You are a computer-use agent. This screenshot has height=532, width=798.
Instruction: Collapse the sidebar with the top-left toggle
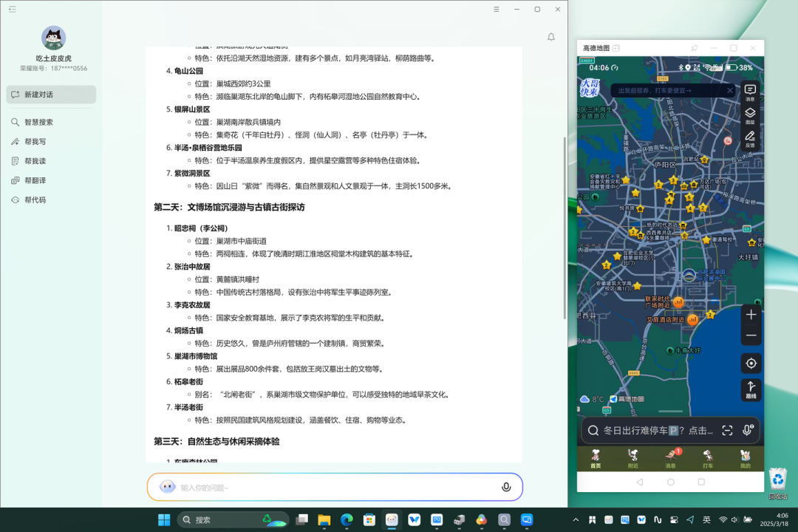pos(13,9)
